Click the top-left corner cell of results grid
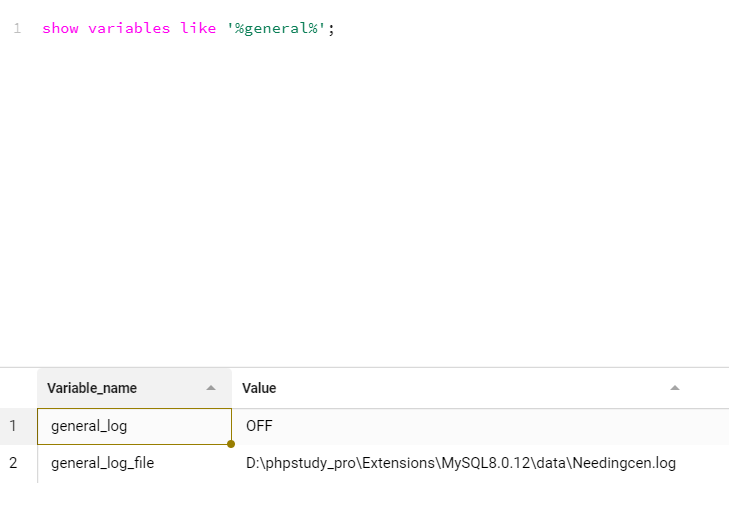Screen dimensions: 729x530 point(18,388)
